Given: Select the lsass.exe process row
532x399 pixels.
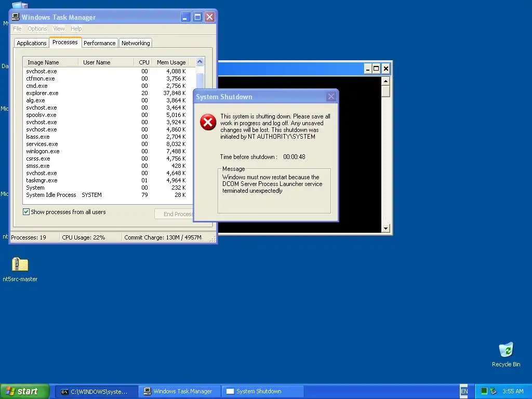Looking at the screenshot, I should pyautogui.click(x=109, y=137).
